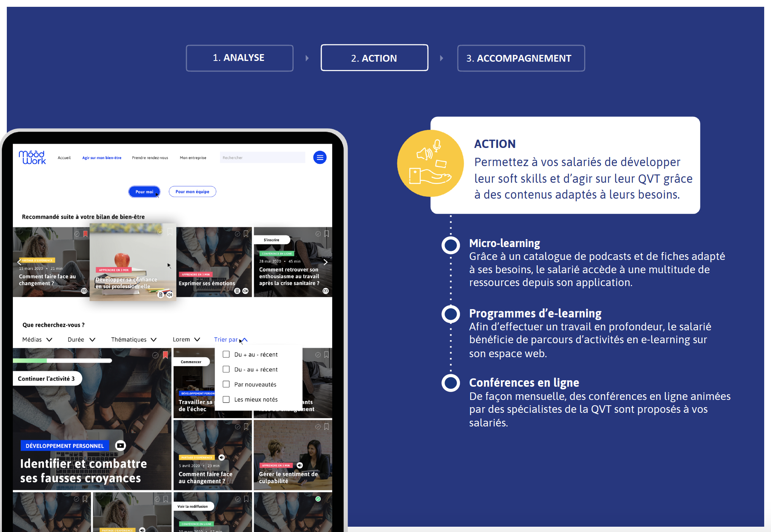Enable the 'Les mieux notés' checkbox

tap(226, 399)
